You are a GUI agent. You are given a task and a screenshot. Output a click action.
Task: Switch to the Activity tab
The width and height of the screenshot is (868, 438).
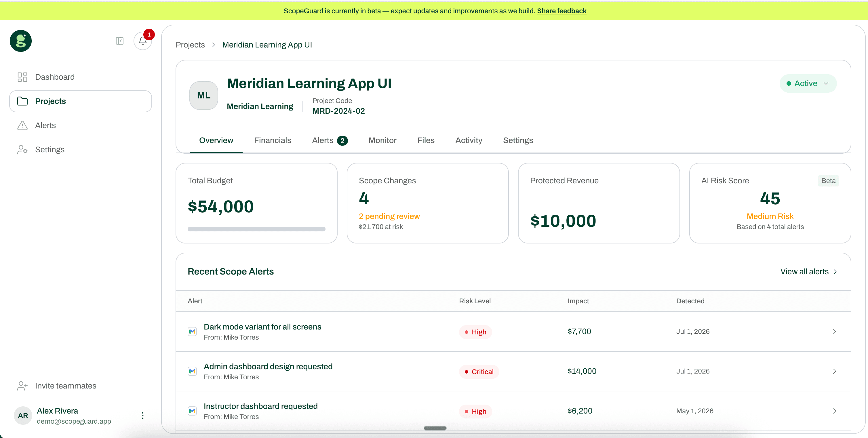469,140
